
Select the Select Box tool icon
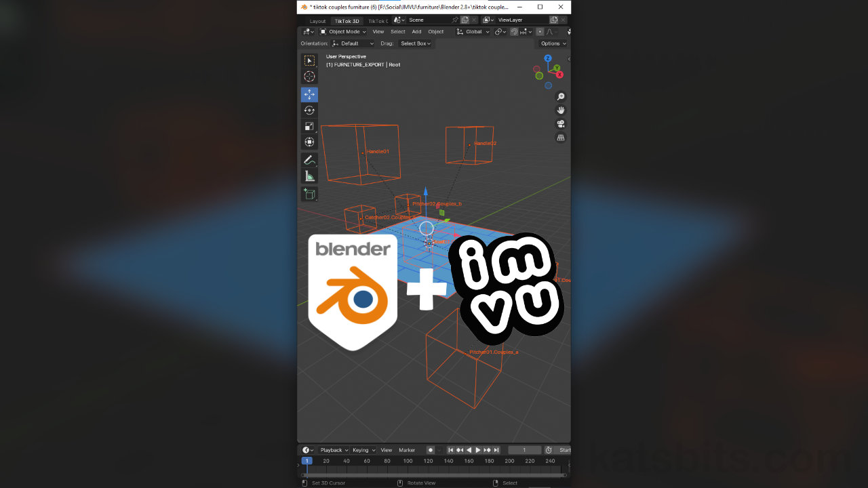[309, 60]
